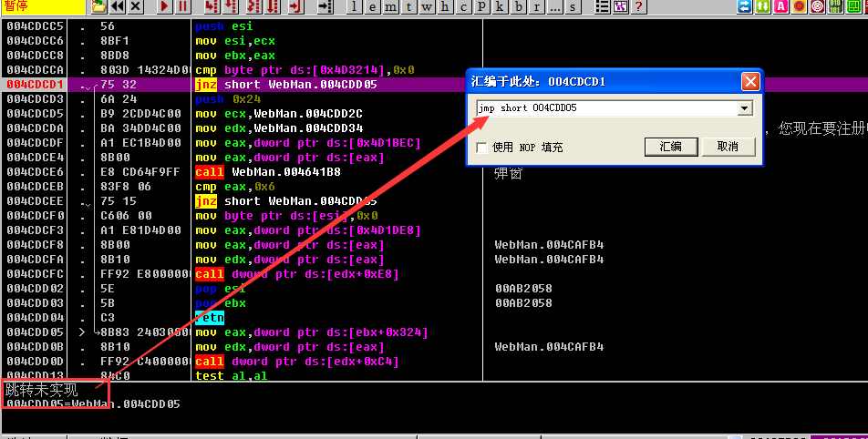Screen dimensions: 868x439
Task: Open the Handles window with the h button
Action: pyautogui.click(x=445, y=6)
